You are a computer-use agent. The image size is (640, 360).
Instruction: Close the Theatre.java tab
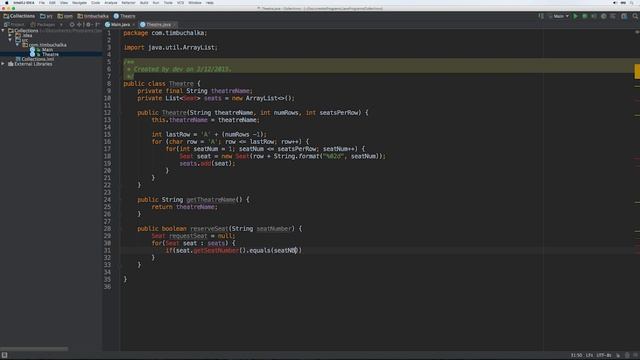coord(174,25)
